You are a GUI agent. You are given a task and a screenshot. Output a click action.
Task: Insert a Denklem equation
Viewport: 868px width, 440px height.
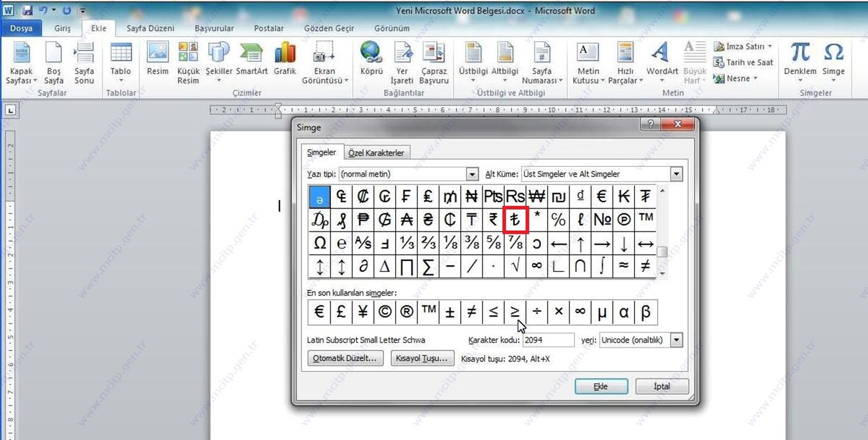pyautogui.click(x=800, y=63)
